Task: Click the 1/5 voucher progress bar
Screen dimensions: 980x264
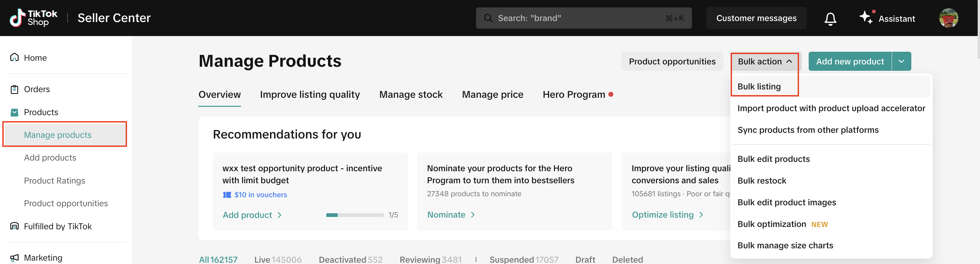Action: (x=354, y=215)
